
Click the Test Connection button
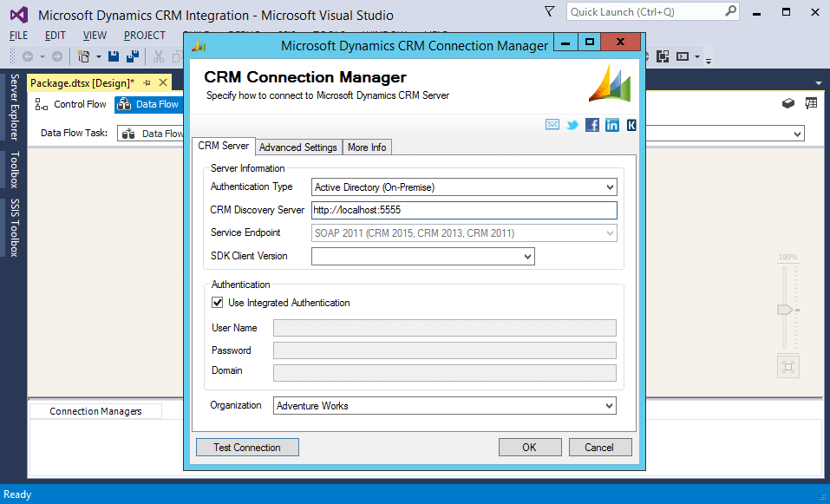click(x=247, y=448)
